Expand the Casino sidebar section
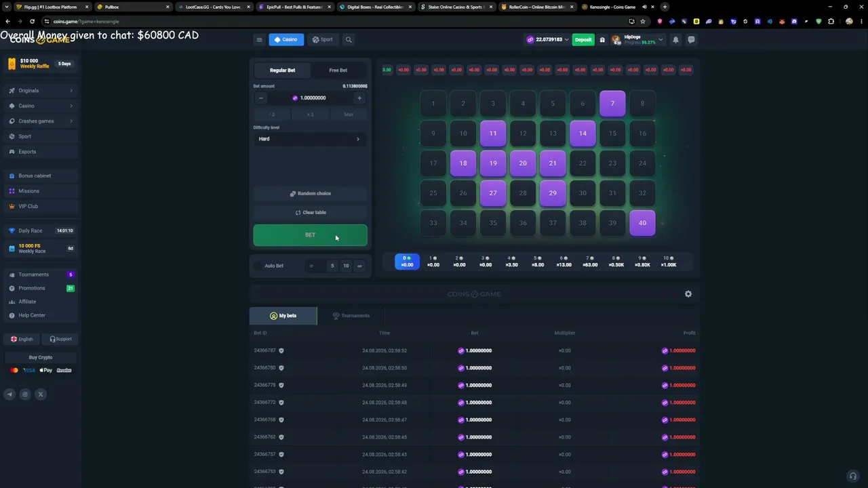Image resolution: width=868 pixels, height=488 pixels. [41, 106]
